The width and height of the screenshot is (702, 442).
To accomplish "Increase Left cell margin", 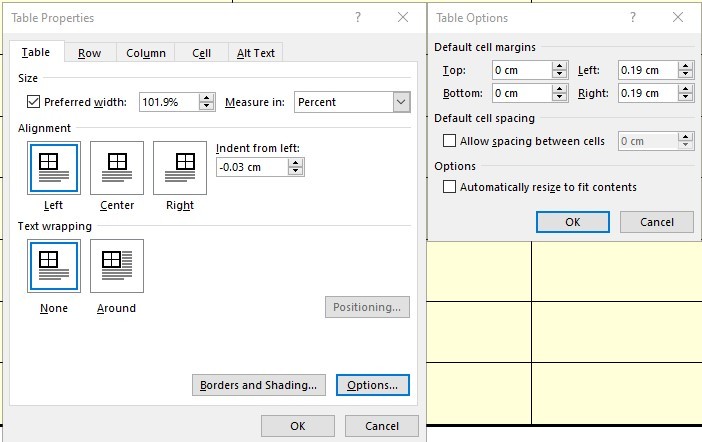I will pos(685,66).
